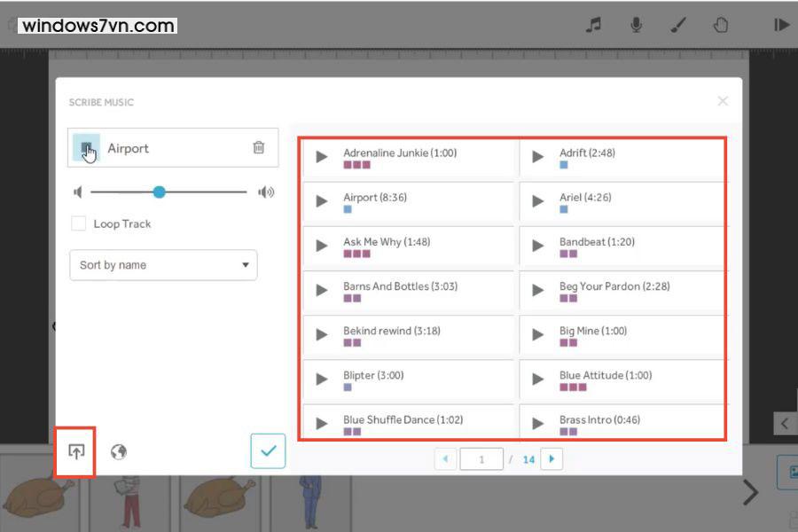Play the Adrenaline Junkie track
The width and height of the screenshot is (798, 532).
click(x=322, y=157)
